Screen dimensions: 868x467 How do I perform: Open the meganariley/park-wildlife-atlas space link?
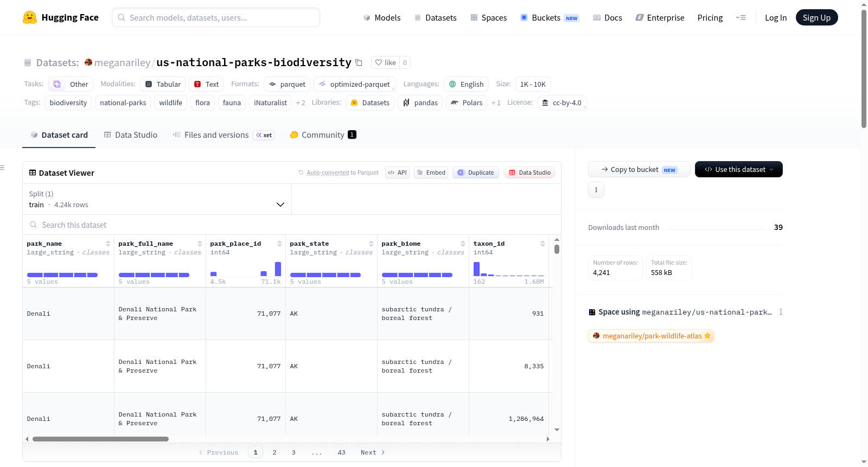coord(651,336)
